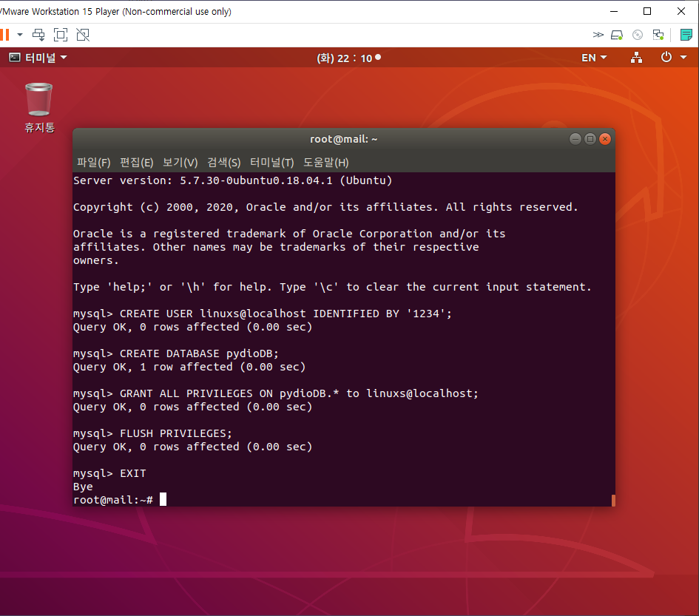Image resolution: width=699 pixels, height=616 pixels.
Task: Open the EN input language selector
Action: pos(594,58)
